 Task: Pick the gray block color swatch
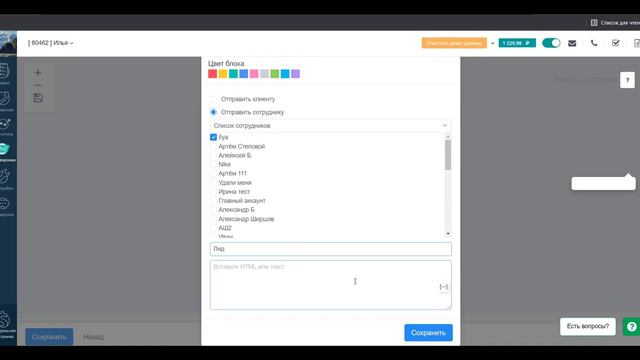coord(264,74)
